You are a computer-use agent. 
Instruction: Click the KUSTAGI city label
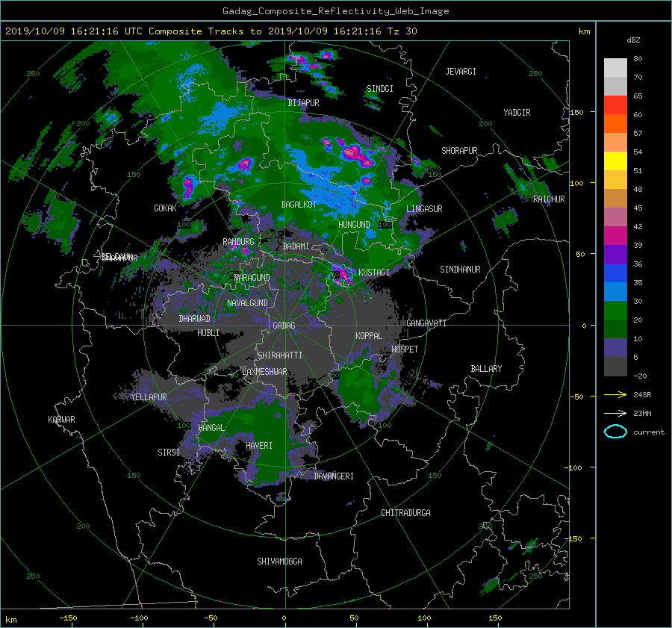pyautogui.click(x=374, y=273)
